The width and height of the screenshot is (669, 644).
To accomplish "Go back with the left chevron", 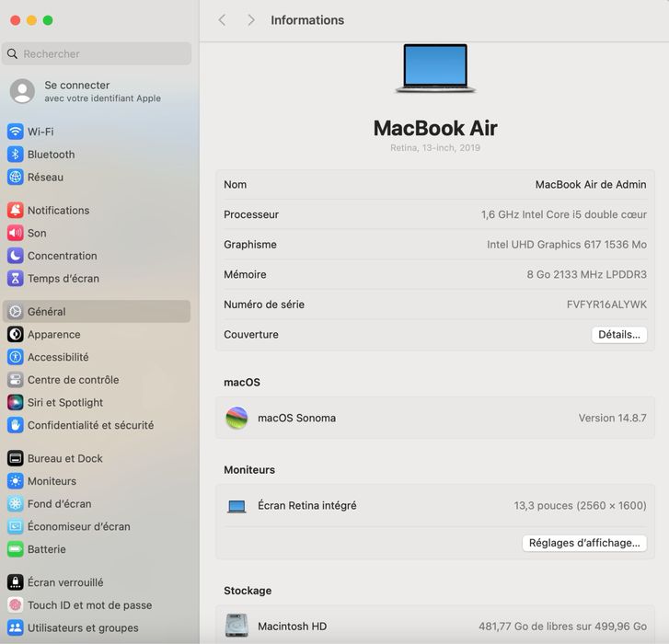I will pyautogui.click(x=222, y=19).
